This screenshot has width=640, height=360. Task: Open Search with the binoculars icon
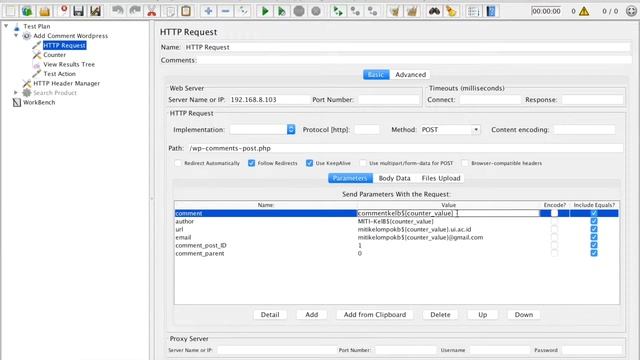(434, 11)
